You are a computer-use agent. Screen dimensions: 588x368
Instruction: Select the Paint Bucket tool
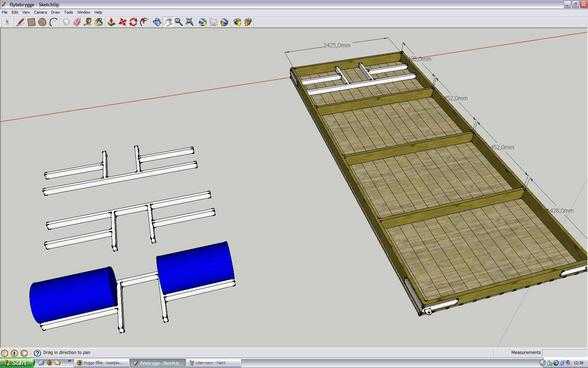(x=99, y=22)
